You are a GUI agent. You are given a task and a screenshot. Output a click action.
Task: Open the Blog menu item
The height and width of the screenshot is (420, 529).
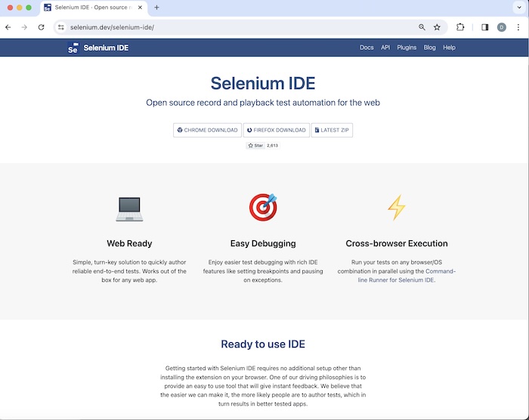pos(429,48)
